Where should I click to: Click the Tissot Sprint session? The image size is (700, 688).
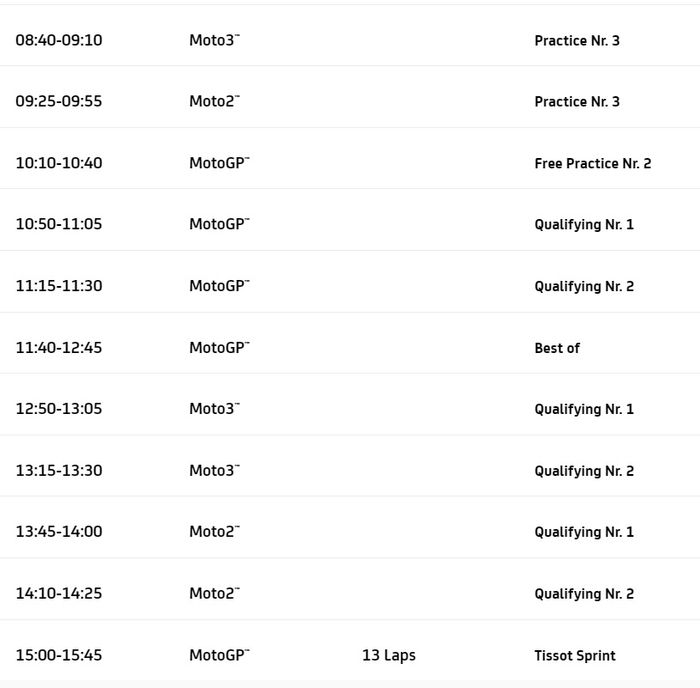(x=575, y=656)
